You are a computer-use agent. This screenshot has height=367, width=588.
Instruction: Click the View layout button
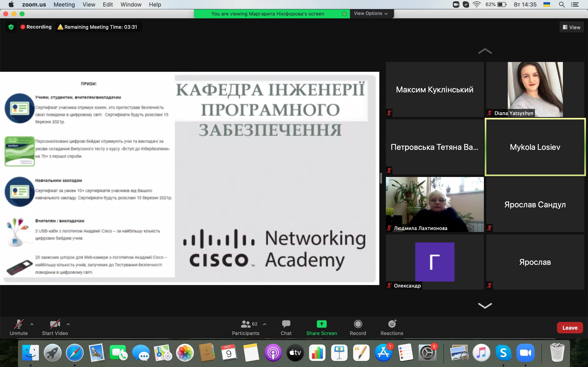coord(571,27)
